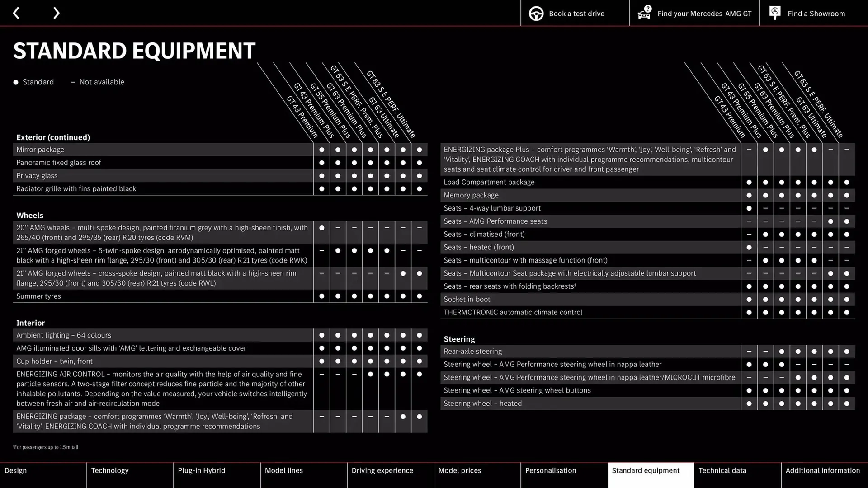Switch to the Design tab

coord(43,475)
